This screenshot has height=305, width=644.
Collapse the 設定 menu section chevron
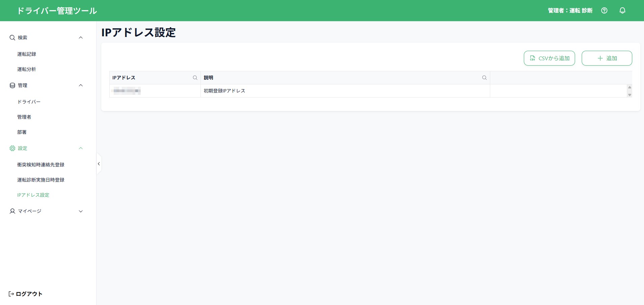click(x=81, y=148)
